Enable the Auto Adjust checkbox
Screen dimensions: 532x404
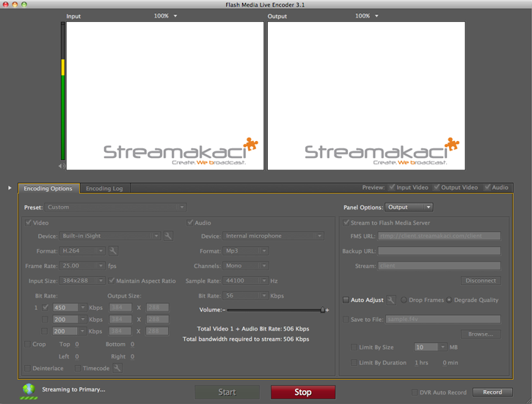pos(346,300)
